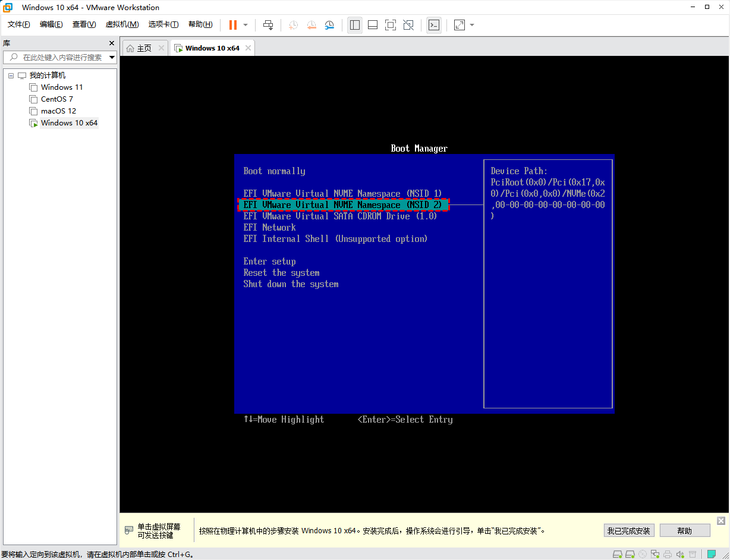Image resolution: width=730 pixels, height=560 pixels.
Task: Open the library search dropdown arrow
Action: tap(112, 58)
